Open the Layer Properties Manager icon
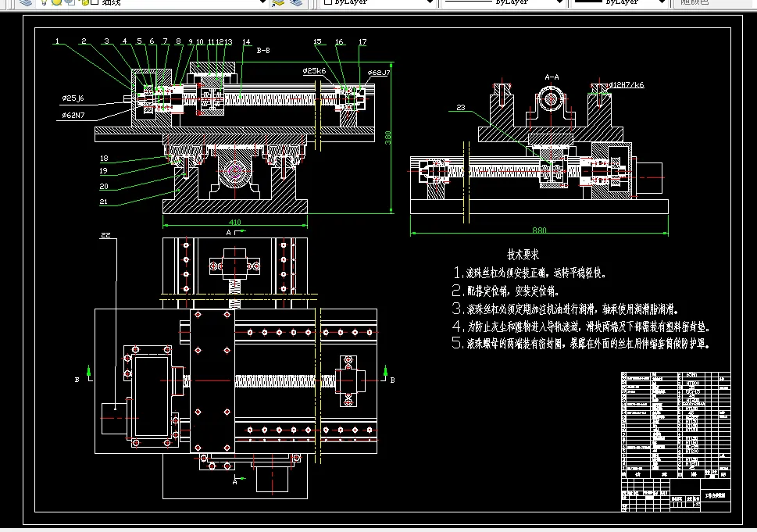 (x=25, y=3)
